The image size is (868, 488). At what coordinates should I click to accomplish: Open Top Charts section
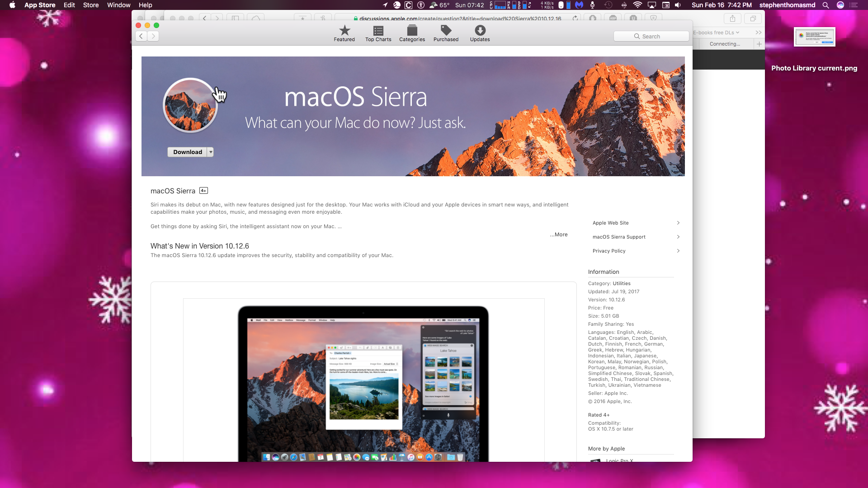(x=378, y=33)
